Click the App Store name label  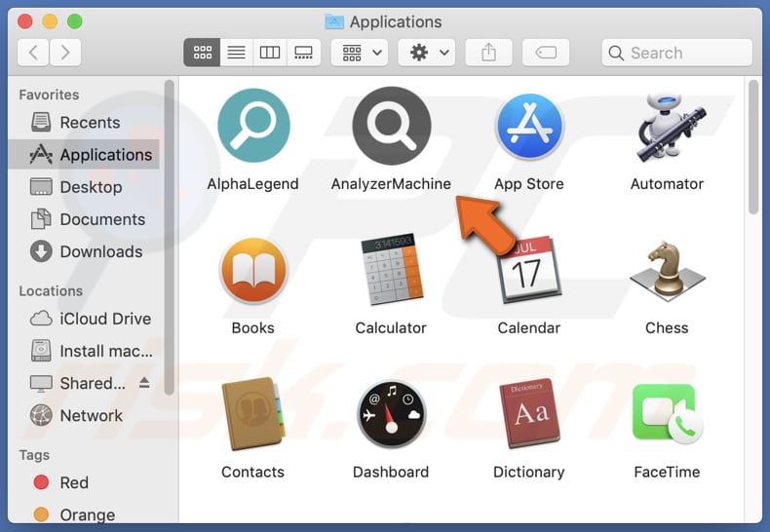click(x=529, y=184)
